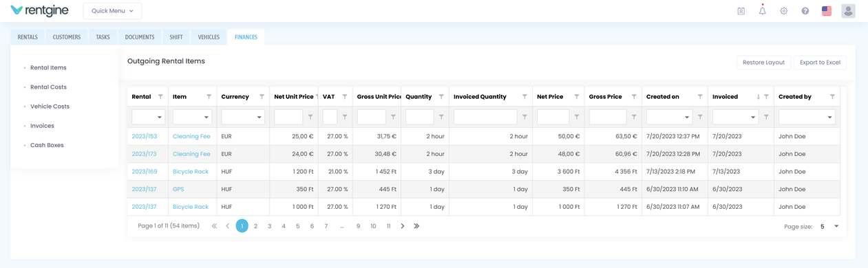The width and height of the screenshot is (868, 268).
Task: Jump to the last page arrow
Action: (x=416, y=226)
